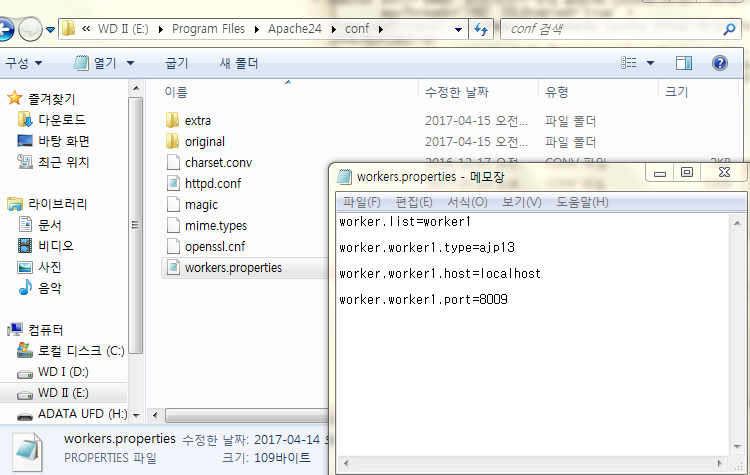Click the magnifier search icon
Image resolution: width=750 pixels, height=475 pixels.
coord(729,29)
